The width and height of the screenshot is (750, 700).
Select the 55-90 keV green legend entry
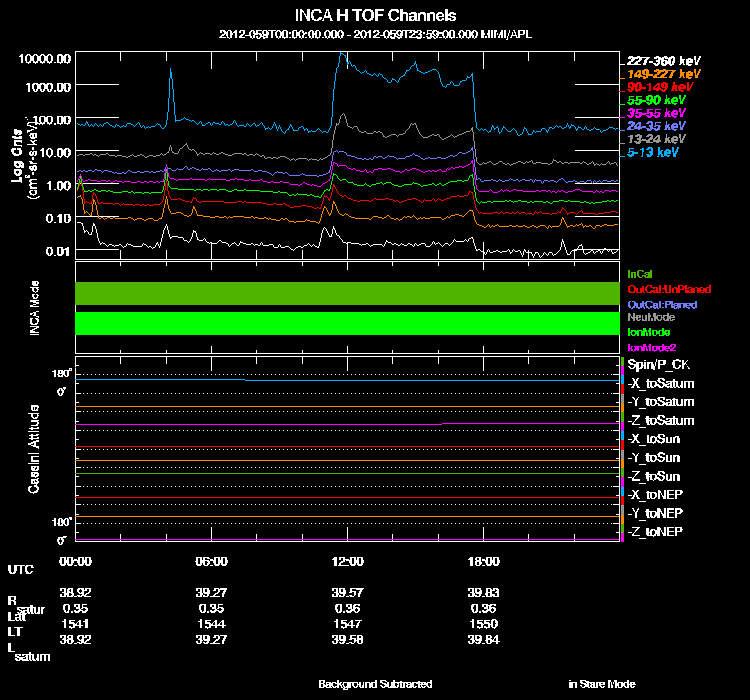pyautogui.click(x=656, y=100)
